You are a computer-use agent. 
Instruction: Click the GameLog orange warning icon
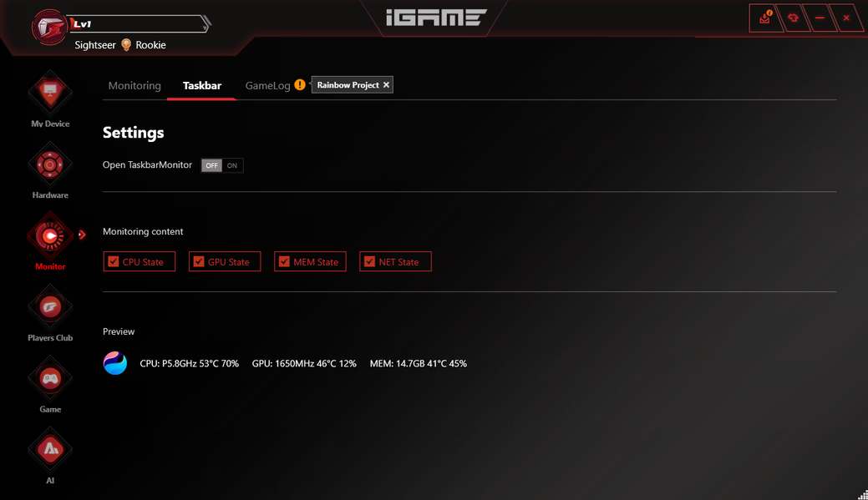(299, 84)
